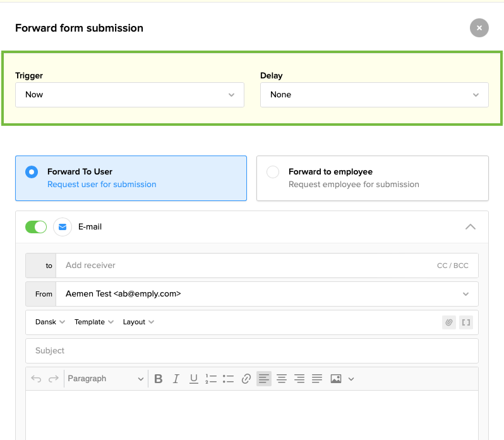Viewport: 504px width, 440px height.
Task: Disable the E-mail toggle switch
Action: pos(36,227)
